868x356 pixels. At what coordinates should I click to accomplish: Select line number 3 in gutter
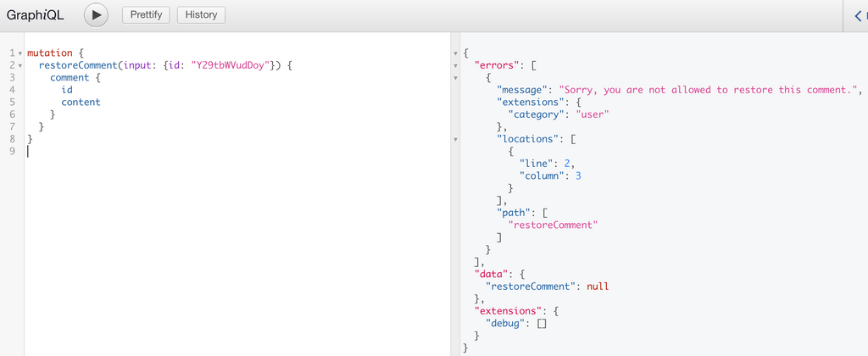pyautogui.click(x=12, y=77)
